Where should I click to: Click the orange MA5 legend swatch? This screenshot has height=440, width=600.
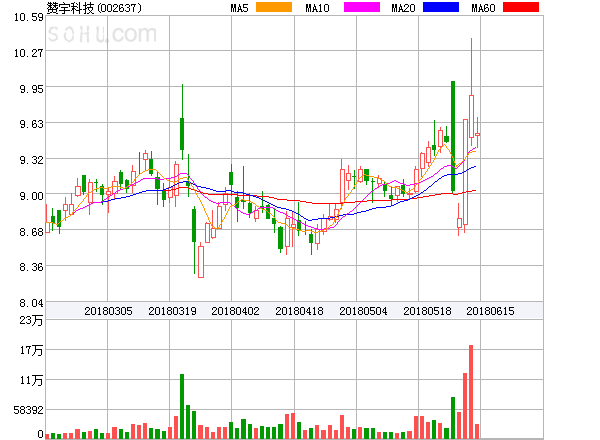(x=274, y=7)
